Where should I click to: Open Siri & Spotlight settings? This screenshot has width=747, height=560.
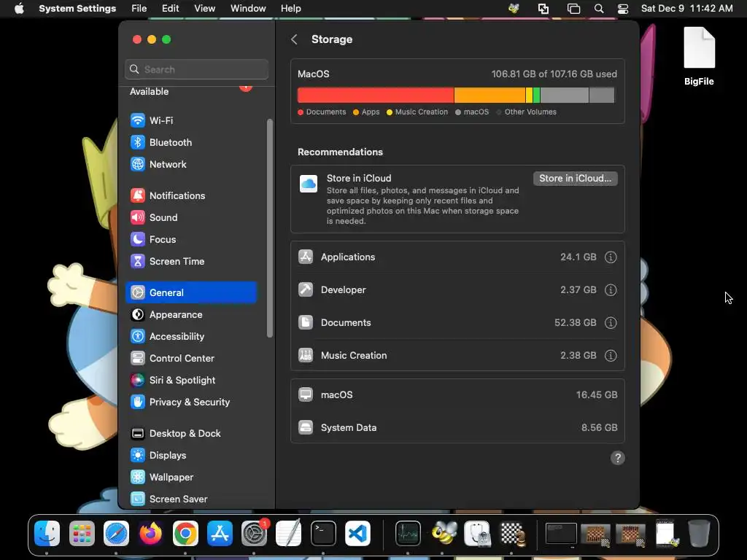191,381
